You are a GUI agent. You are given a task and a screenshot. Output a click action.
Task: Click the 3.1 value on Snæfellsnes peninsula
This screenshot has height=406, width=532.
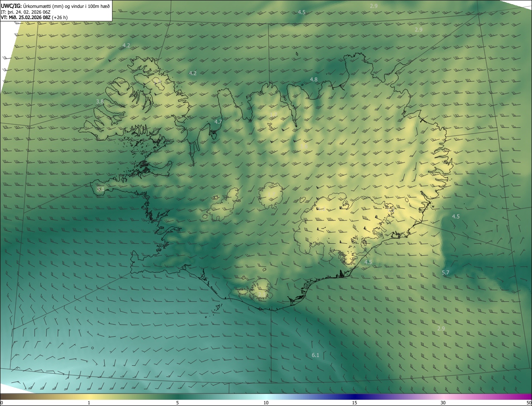(x=101, y=189)
